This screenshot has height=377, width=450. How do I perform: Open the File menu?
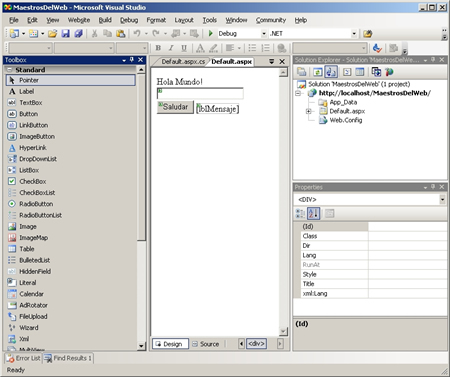pyautogui.click(x=14, y=20)
